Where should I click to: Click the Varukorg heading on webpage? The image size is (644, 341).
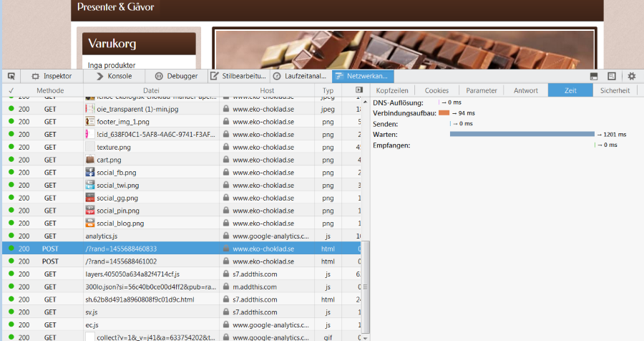112,44
